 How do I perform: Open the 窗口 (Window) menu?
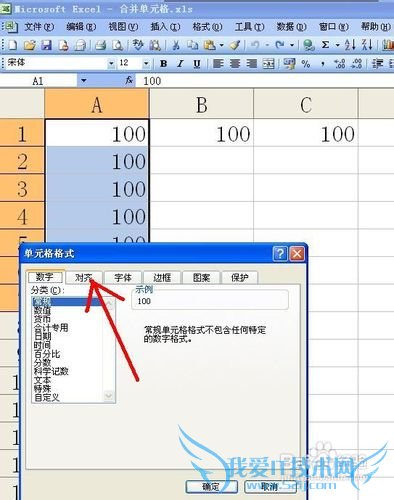tap(334, 26)
